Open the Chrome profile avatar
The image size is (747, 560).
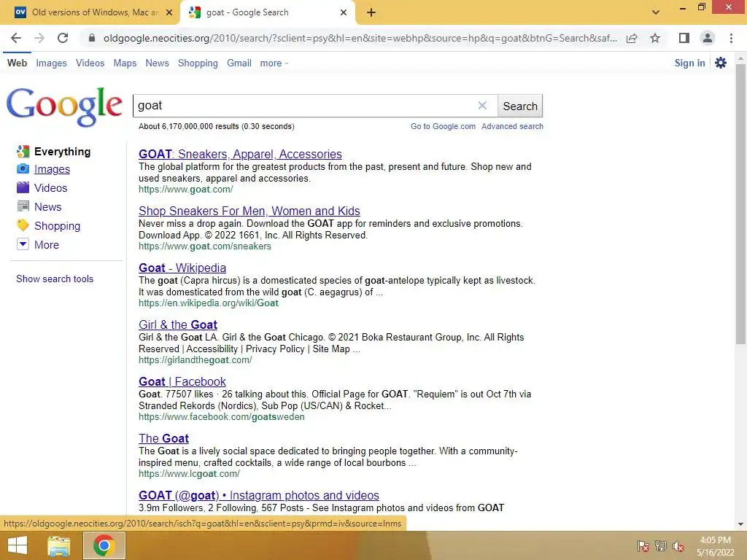click(x=708, y=38)
